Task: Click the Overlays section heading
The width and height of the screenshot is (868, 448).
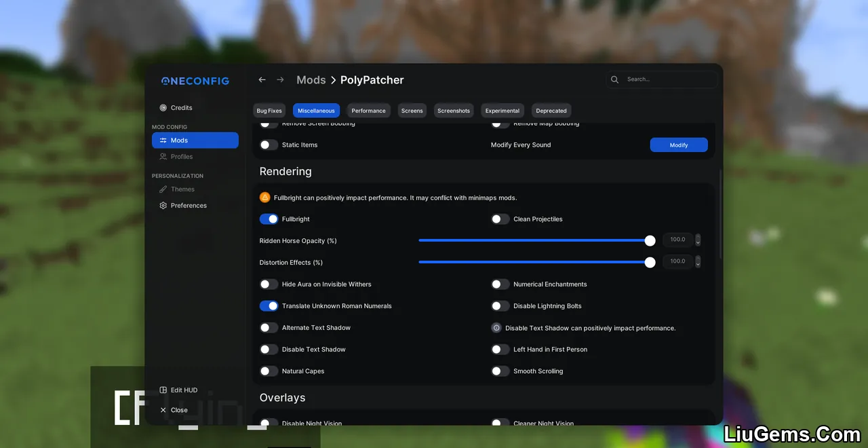Action: [x=283, y=398]
